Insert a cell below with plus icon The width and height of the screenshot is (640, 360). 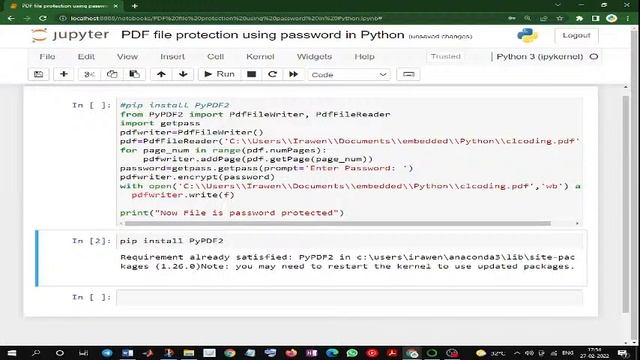64,74
